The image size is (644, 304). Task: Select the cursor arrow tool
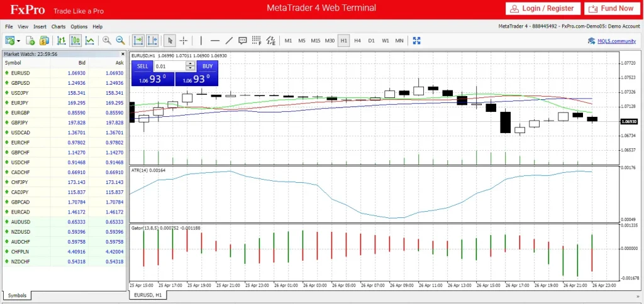click(x=170, y=41)
